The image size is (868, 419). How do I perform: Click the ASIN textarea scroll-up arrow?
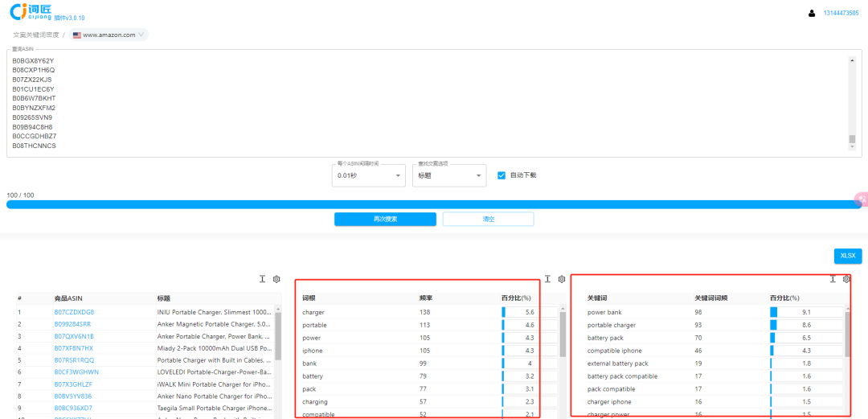pos(852,60)
